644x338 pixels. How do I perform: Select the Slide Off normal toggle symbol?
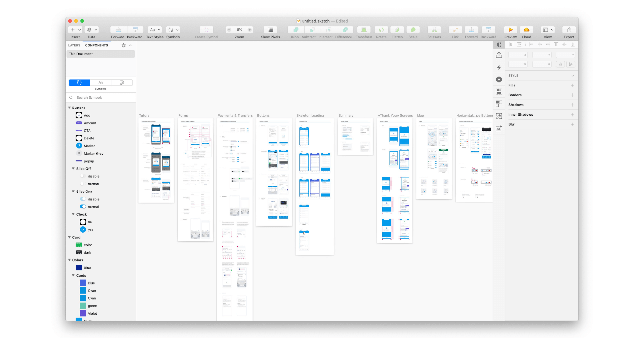(x=83, y=184)
